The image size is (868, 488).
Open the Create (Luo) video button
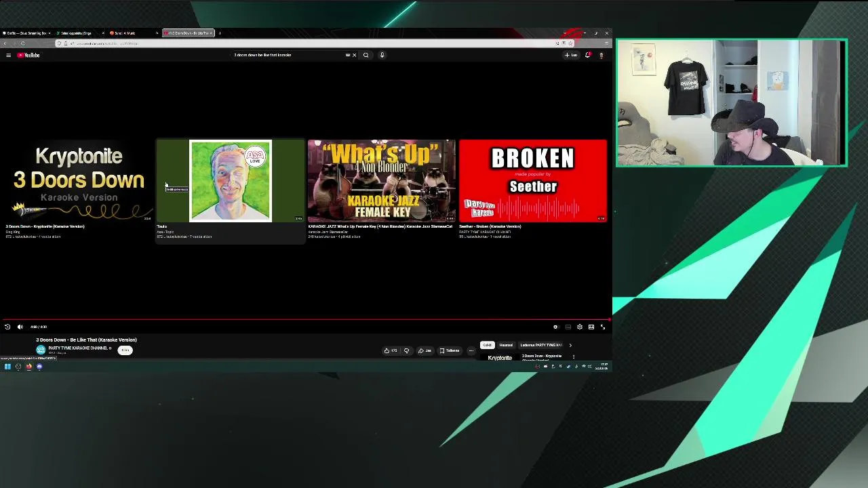pos(571,55)
